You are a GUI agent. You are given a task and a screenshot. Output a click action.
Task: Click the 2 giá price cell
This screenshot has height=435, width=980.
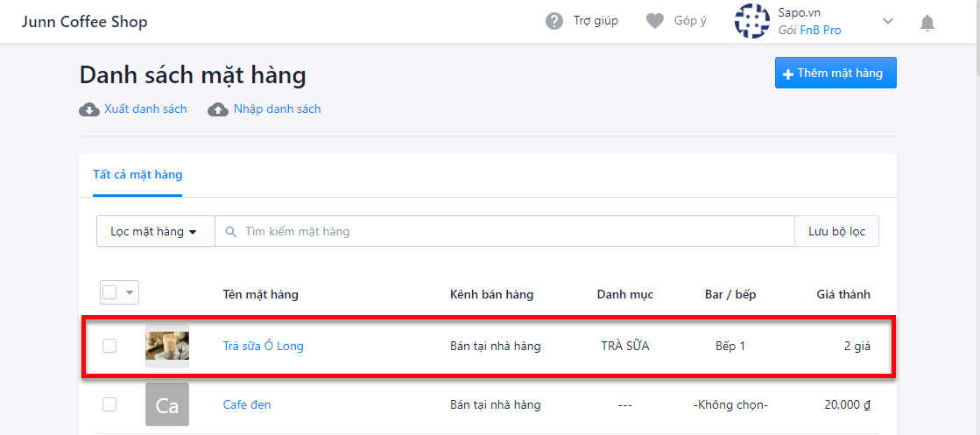[857, 346]
